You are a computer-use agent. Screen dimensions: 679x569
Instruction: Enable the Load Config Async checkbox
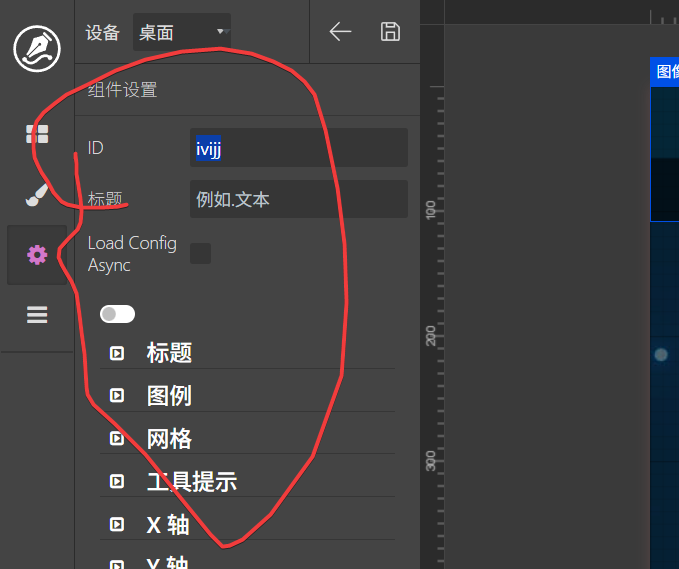201,253
